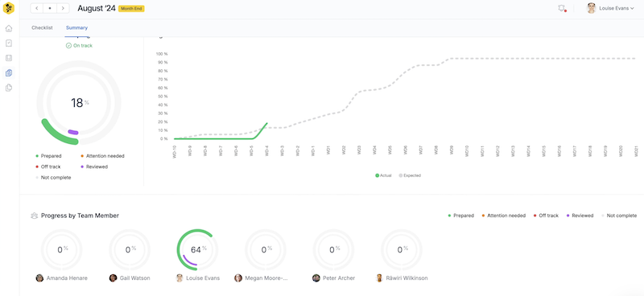Click Megan Moore's 0% progress ring

click(266, 249)
